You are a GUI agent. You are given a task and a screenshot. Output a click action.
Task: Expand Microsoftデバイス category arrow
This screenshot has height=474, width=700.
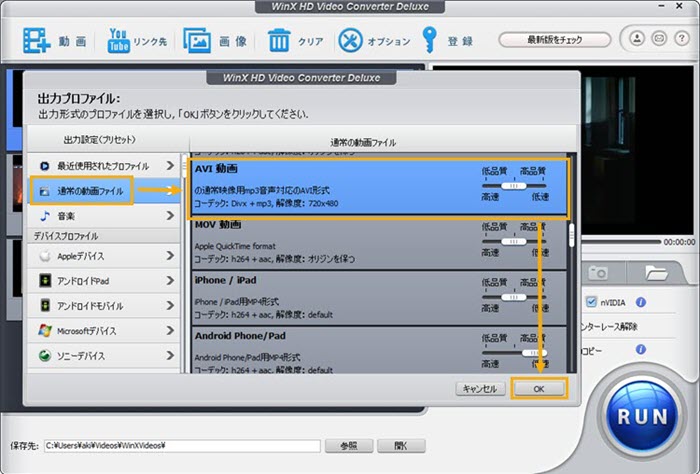pos(170,330)
